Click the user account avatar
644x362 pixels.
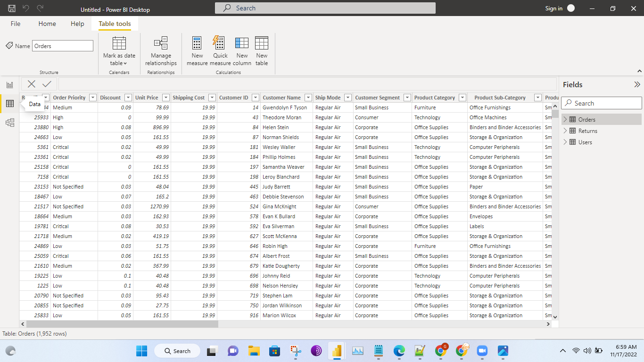[571, 8]
